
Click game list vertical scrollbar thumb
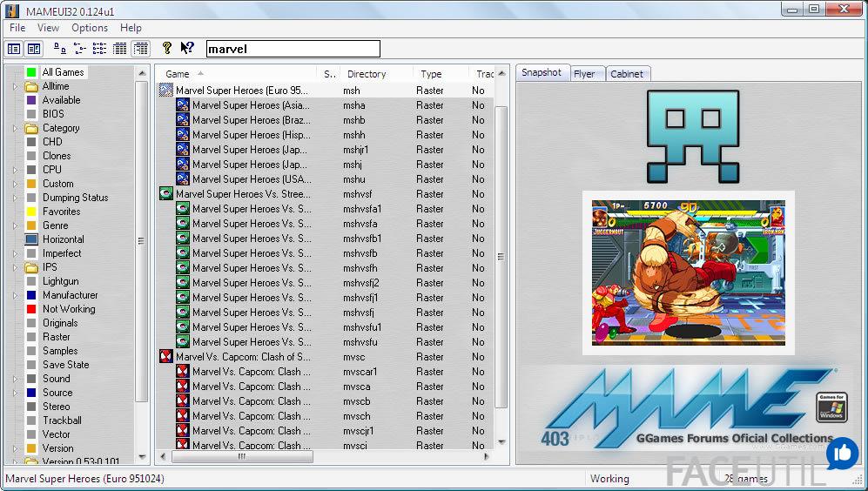pyautogui.click(x=501, y=256)
